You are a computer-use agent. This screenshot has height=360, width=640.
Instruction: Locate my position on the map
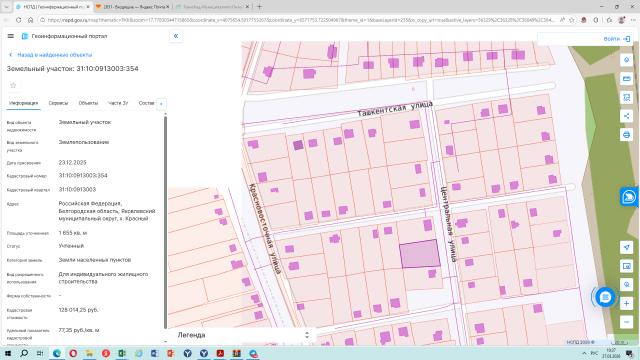point(627,247)
